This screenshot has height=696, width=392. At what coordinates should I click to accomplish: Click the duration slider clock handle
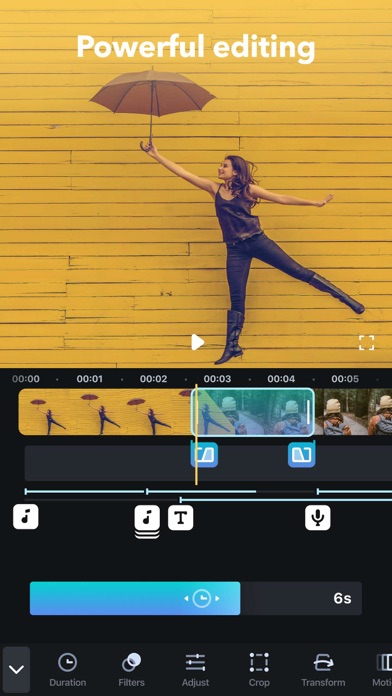(x=202, y=598)
